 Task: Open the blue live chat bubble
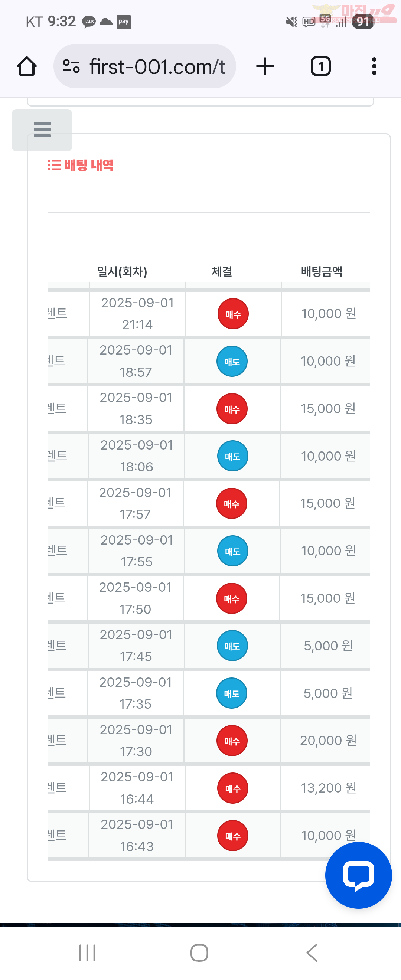point(358,875)
